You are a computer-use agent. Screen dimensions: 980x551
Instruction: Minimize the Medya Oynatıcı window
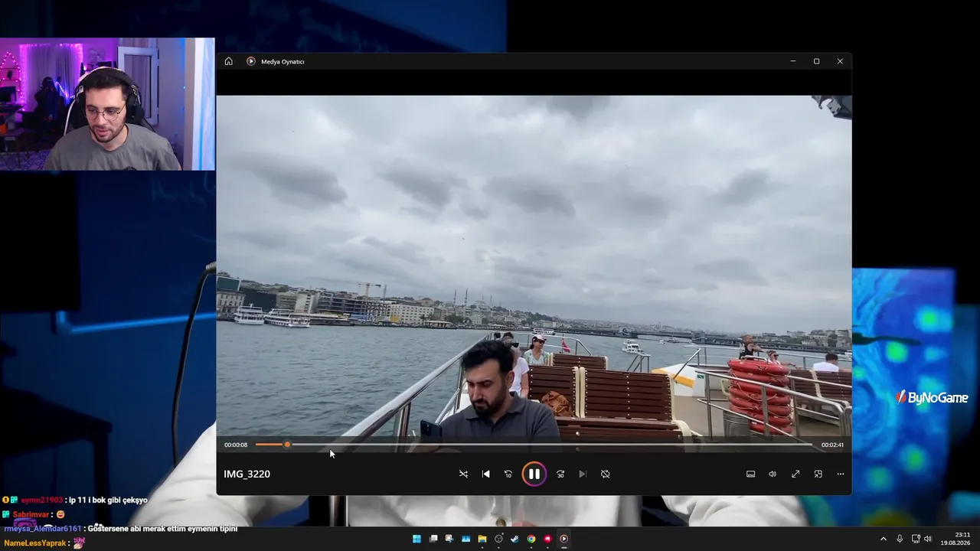pyautogui.click(x=793, y=61)
